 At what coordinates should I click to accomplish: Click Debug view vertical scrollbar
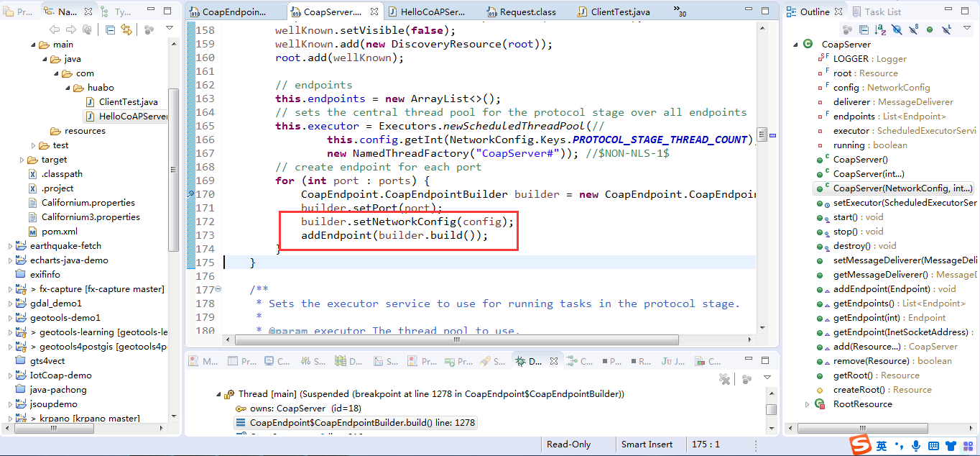pyautogui.click(x=771, y=410)
